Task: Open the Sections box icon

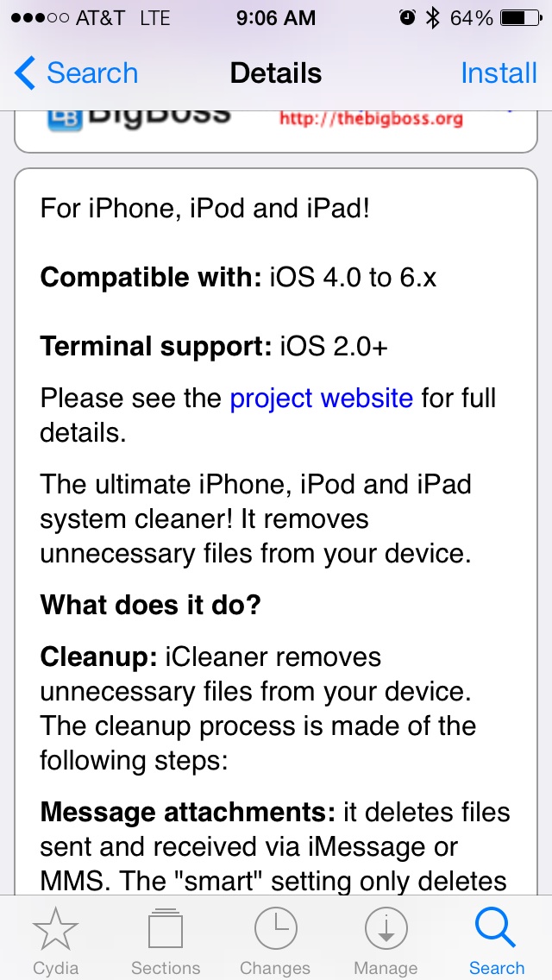Action: pyautogui.click(x=166, y=929)
